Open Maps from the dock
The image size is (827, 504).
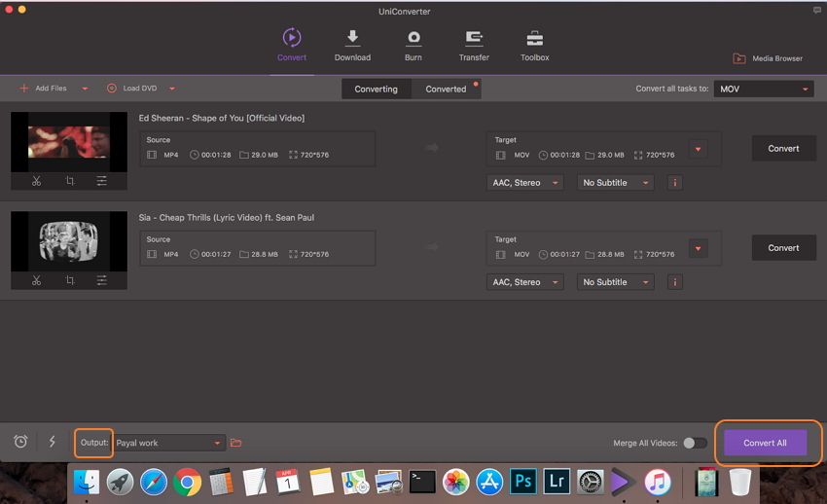pyautogui.click(x=355, y=482)
